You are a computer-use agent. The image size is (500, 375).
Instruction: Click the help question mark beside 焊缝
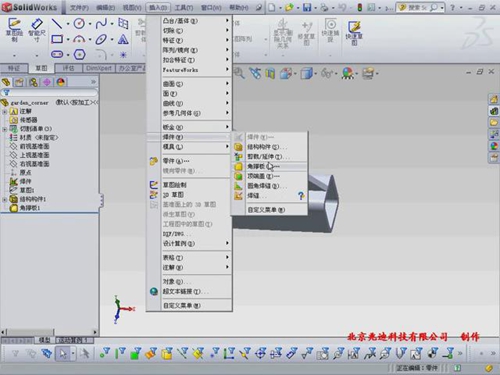click(301, 196)
